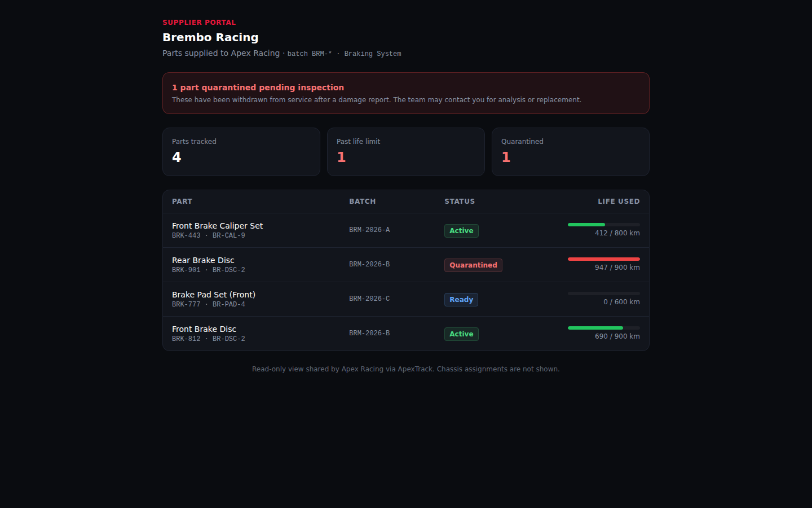Click the 690 / 900 km progress bar
This screenshot has width=812, height=508.
click(604, 328)
